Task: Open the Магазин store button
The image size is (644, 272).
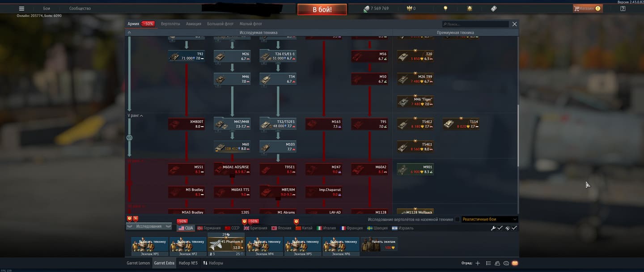Action: tap(587, 8)
